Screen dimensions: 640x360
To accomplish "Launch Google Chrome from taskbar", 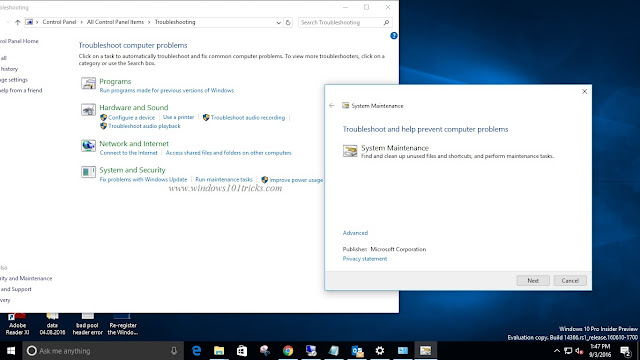I will [x=288, y=351].
